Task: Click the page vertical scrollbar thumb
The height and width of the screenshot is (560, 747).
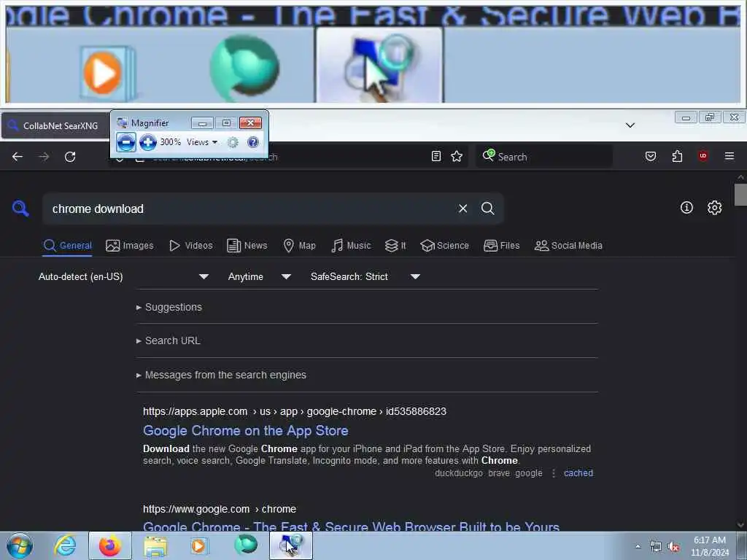Action: tap(740, 195)
